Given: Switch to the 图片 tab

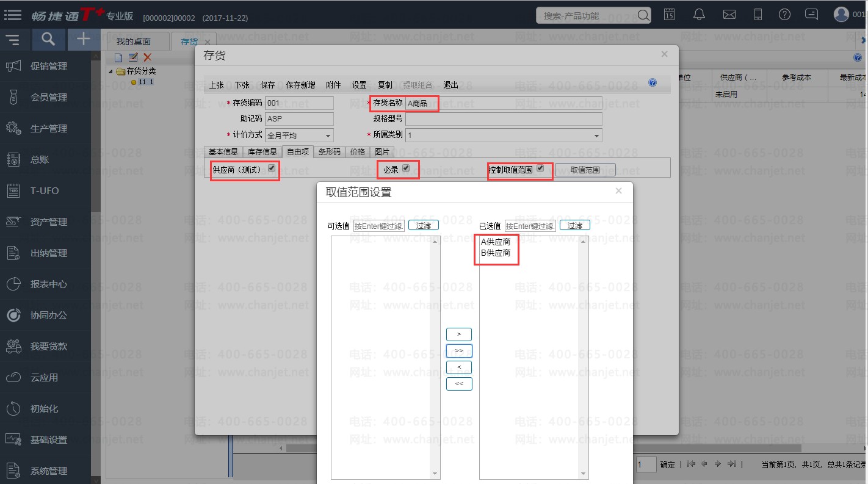Looking at the screenshot, I should 382,152.
